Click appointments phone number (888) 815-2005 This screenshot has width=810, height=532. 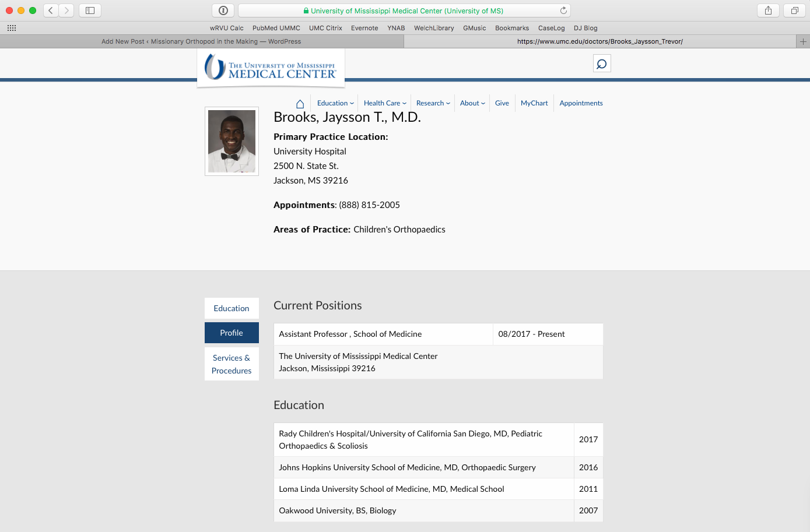(x=370, y=205)
